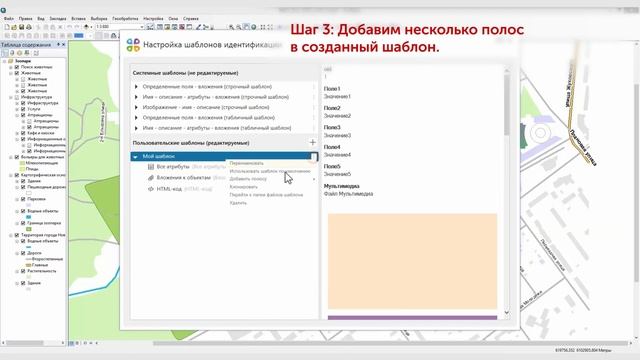Close the Table of Contents panel
This screenshot has height=360, width=640.
[63, 44]
